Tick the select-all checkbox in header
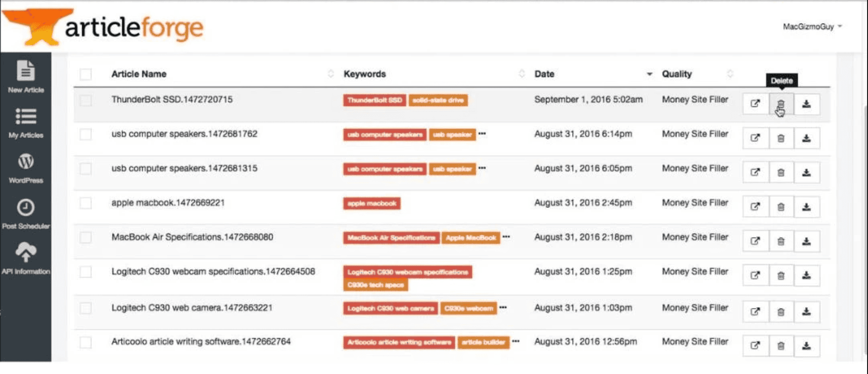This screenshot has height=374, width=868. (x=85, y=74)
